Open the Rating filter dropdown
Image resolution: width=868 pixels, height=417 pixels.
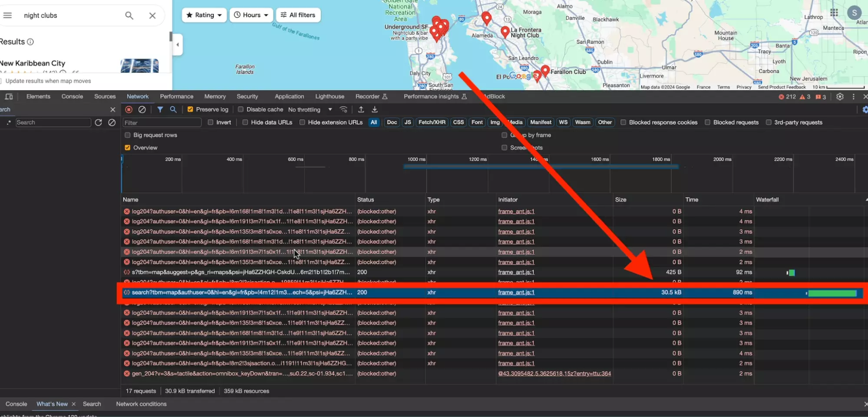[204, 15]
